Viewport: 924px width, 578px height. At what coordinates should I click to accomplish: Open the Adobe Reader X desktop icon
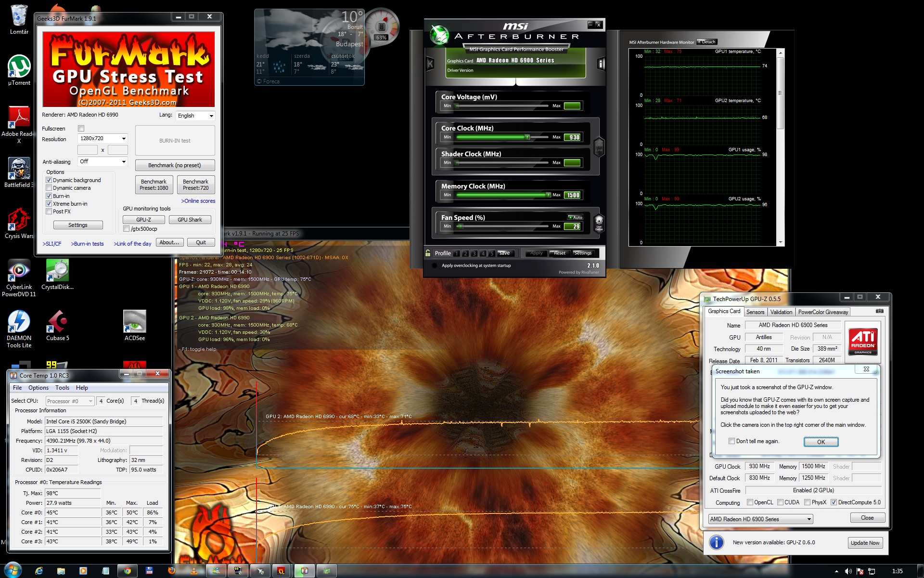[x=19, y=124]
